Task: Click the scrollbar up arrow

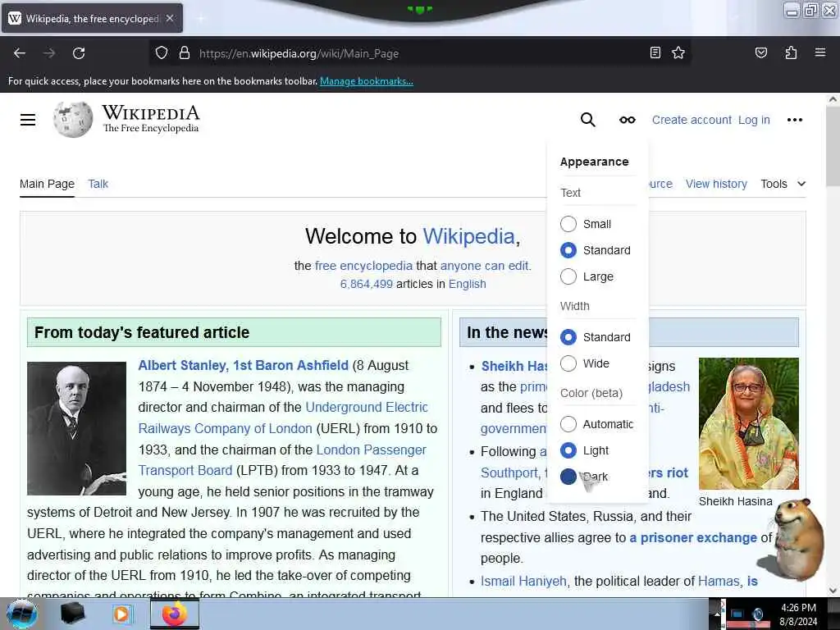Action: [x=833, y=99]
